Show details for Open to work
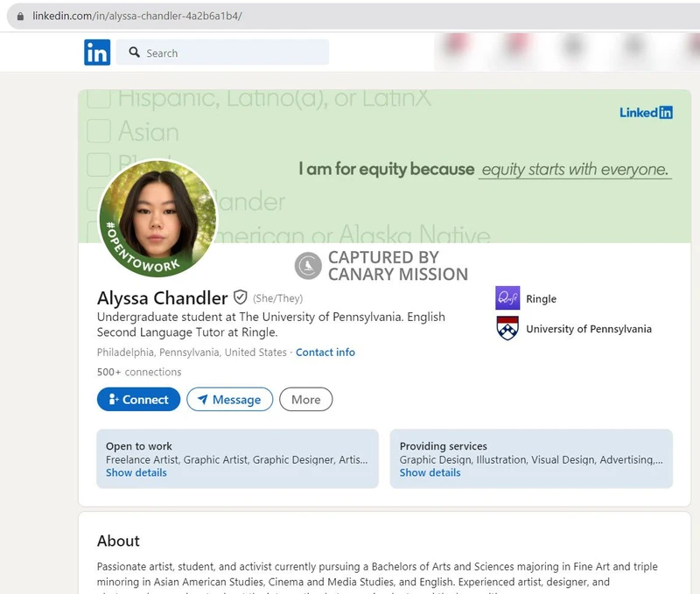 coord(136,472)
